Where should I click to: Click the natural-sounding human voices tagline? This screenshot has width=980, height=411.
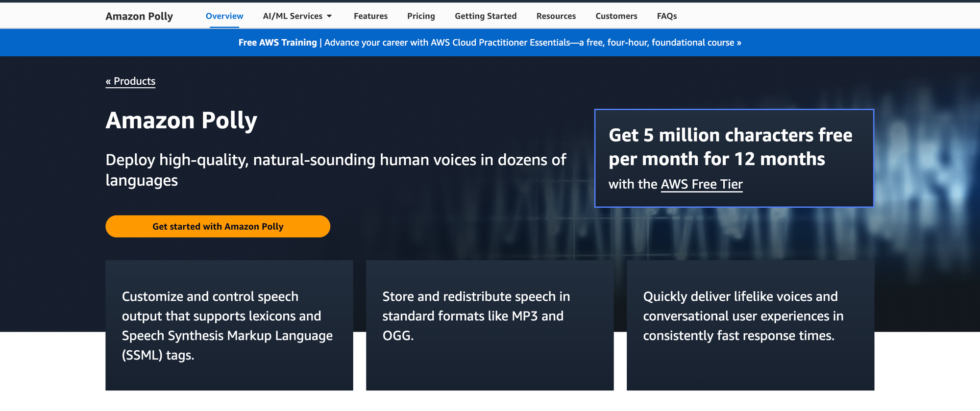click(x=336, y=170)
